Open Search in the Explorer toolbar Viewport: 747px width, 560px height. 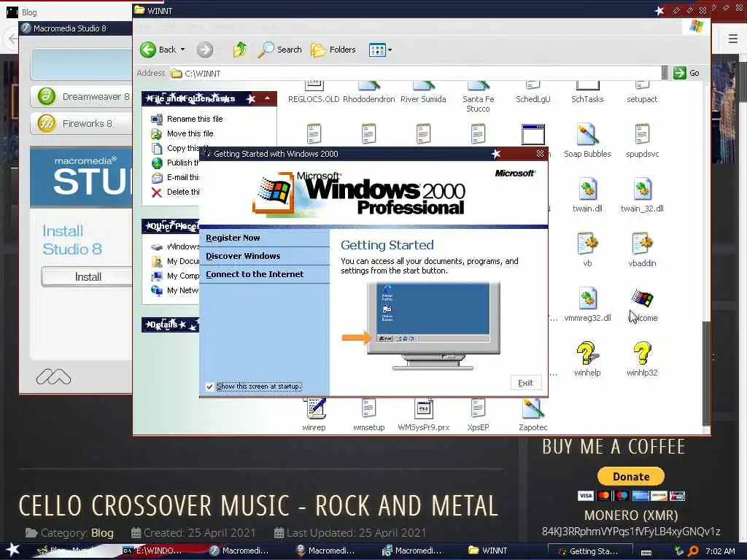pos(279,50)
